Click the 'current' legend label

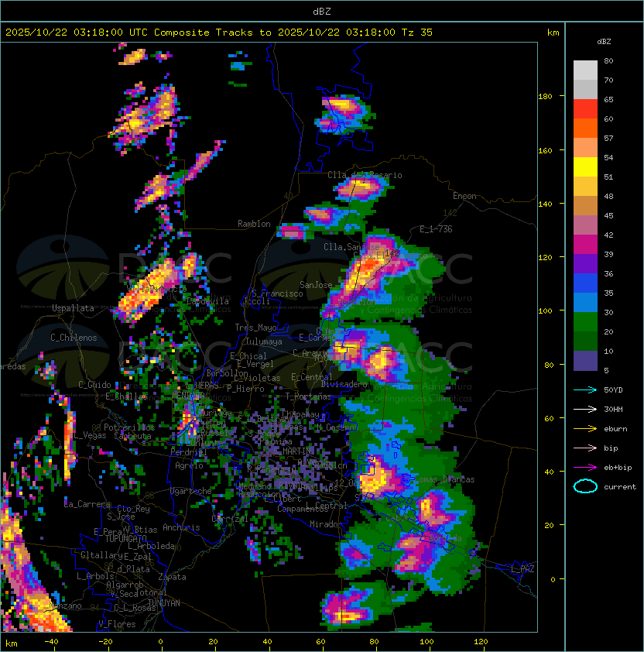620,487
